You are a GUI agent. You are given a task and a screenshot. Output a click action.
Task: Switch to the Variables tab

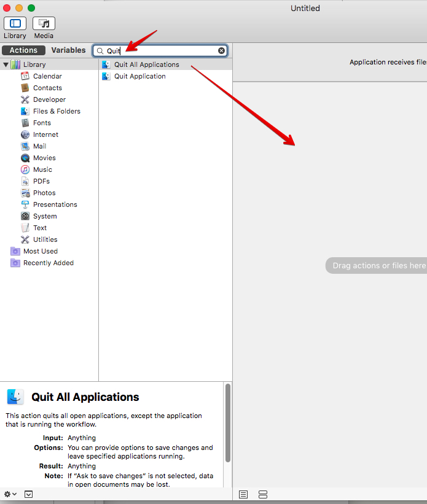coord(69,50)
